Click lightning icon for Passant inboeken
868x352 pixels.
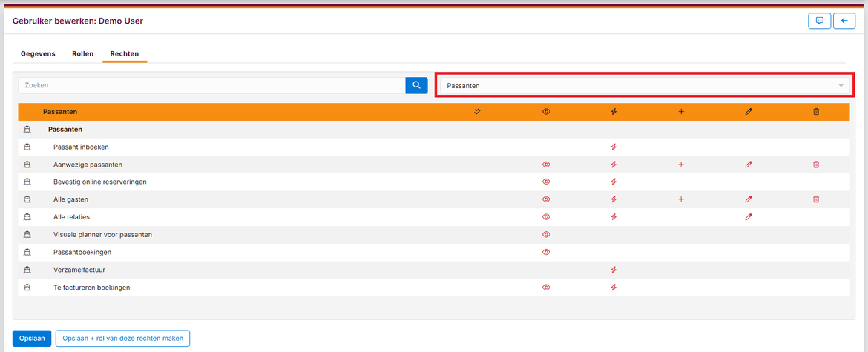click(x=614, y=147)
